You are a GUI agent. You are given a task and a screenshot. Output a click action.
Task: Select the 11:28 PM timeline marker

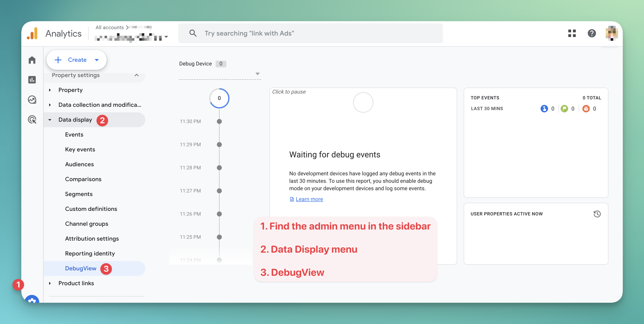(x=219, y=168)
